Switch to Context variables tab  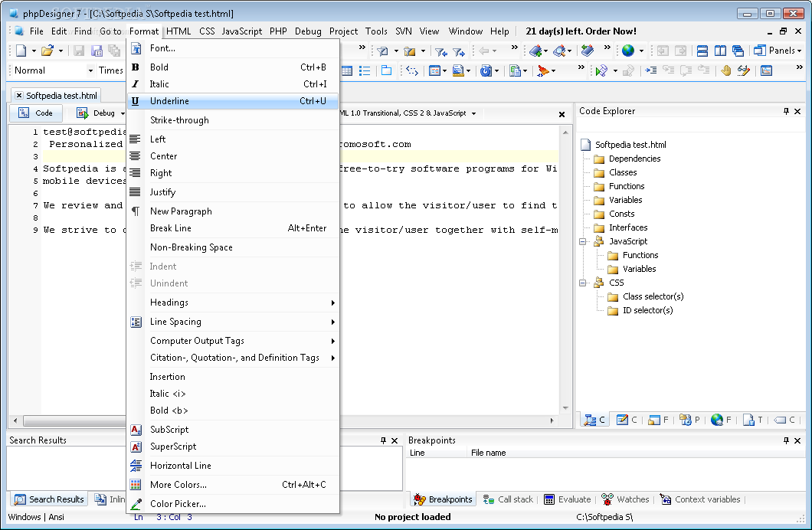pyautogui.click(x=700, y=499)
